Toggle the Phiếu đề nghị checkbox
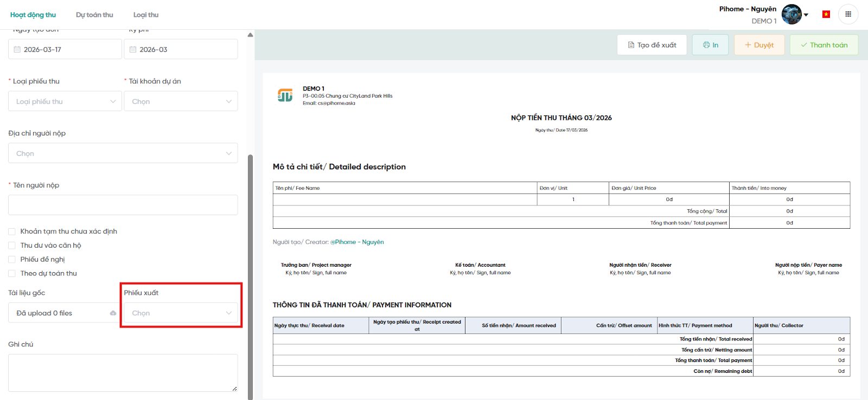 pos(12,260)
